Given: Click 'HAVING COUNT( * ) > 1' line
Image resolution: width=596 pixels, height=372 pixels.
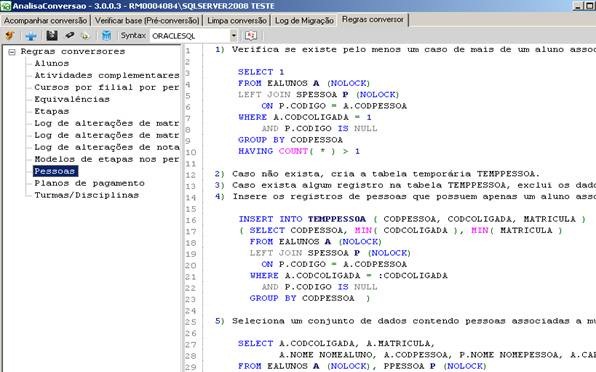Looking at the screenshot, I should point(299,151).
